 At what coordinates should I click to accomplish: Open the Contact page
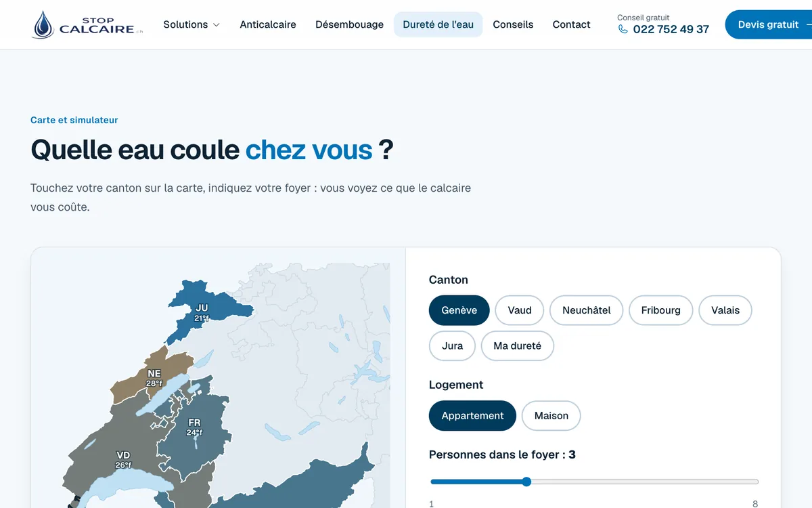[571, 24]
